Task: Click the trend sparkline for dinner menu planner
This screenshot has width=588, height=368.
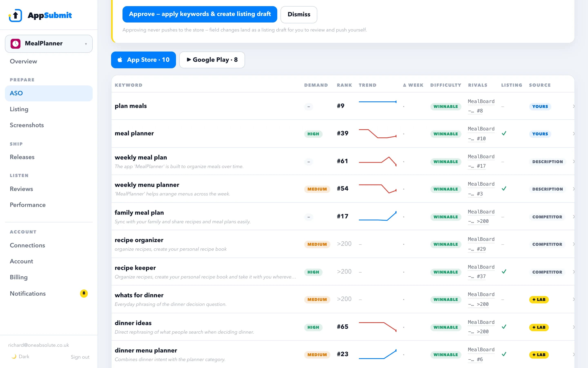Action: pos(378,354)
